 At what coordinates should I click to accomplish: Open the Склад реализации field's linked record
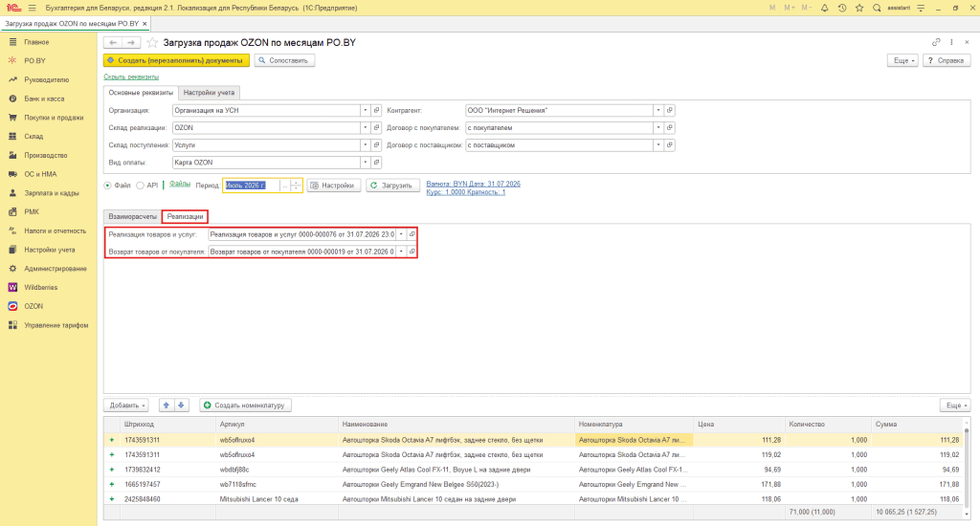click(376, 128)
